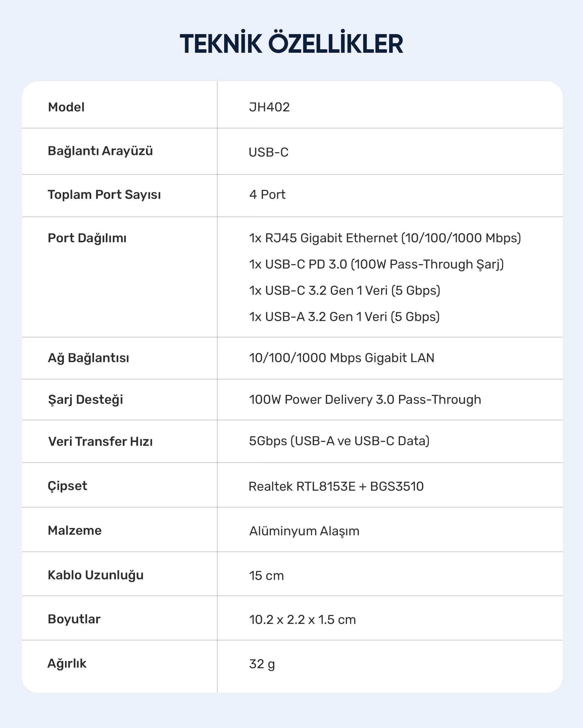583x728 pixels.
Task: Click the Alüminyum Alaşım material value
Action: (x=304, y=531)
